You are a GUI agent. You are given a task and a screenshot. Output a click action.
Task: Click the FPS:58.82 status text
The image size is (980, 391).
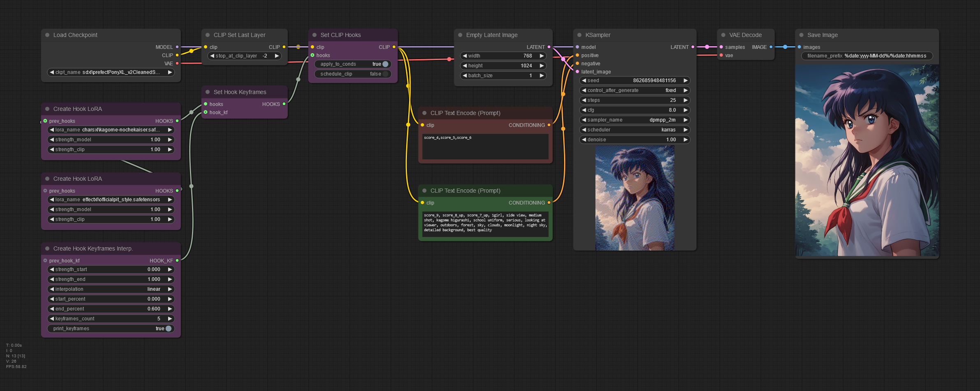(x=16, y=367)
